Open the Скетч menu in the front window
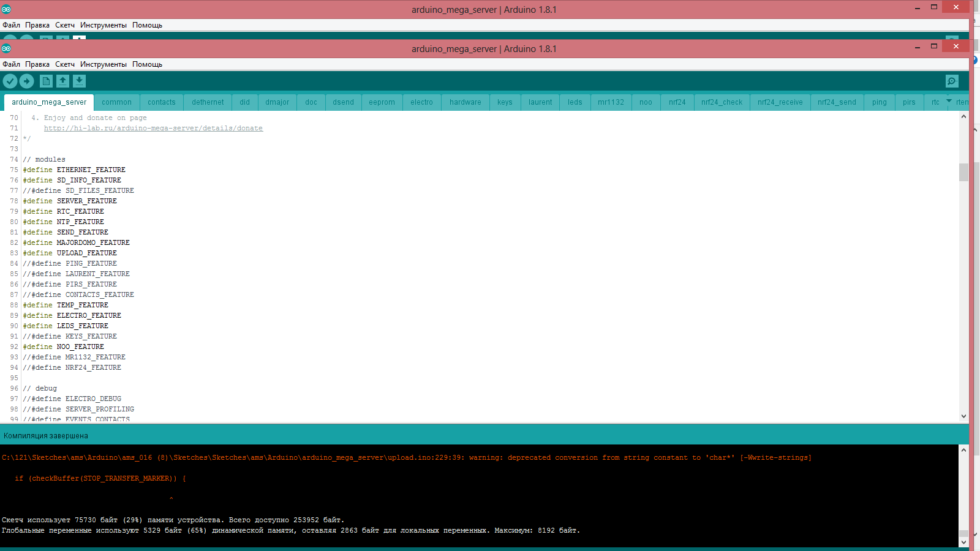Image resolution: width=980 pixels, height=551 pixels. (65, 64)
